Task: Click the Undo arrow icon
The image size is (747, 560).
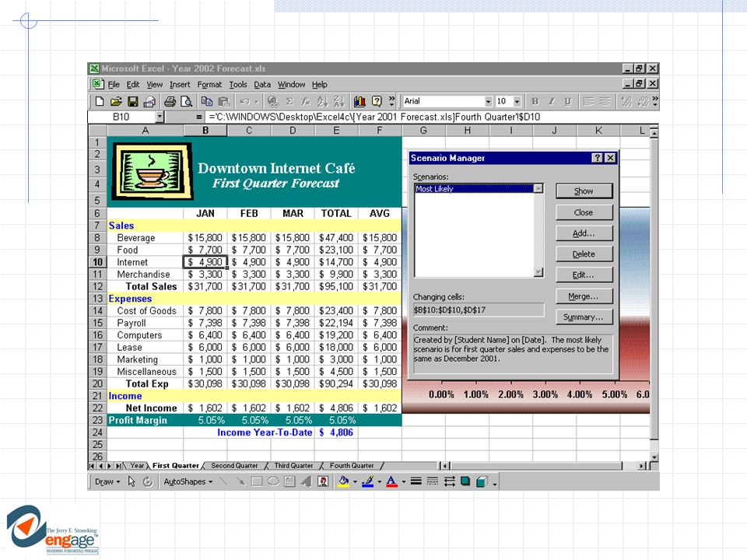Action: coord(245,101)
